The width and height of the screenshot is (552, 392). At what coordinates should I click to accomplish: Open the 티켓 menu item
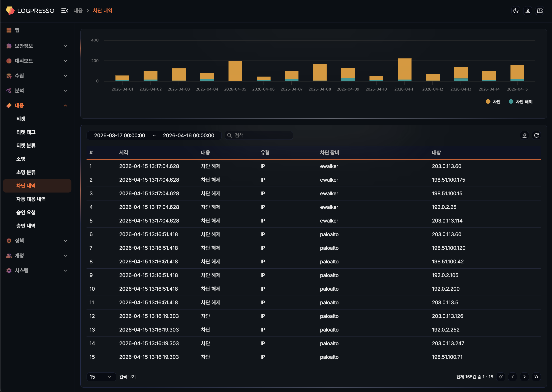pos(21,119)
